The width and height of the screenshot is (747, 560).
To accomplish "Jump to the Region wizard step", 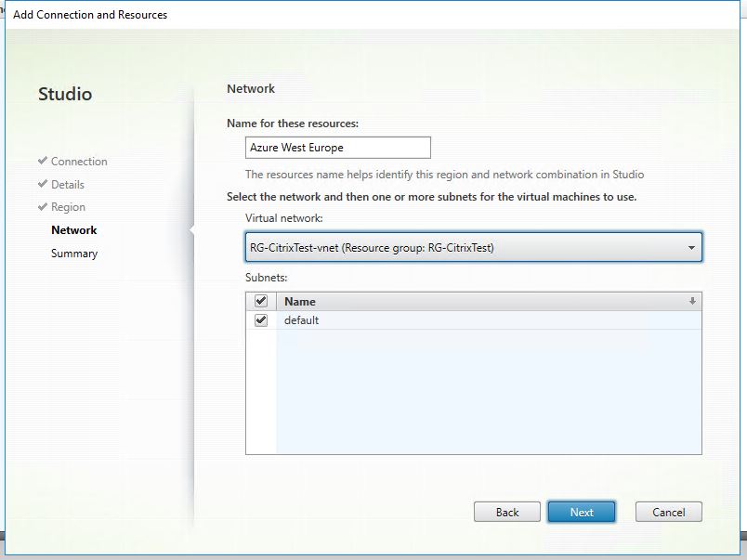I will tap(68, 207).
